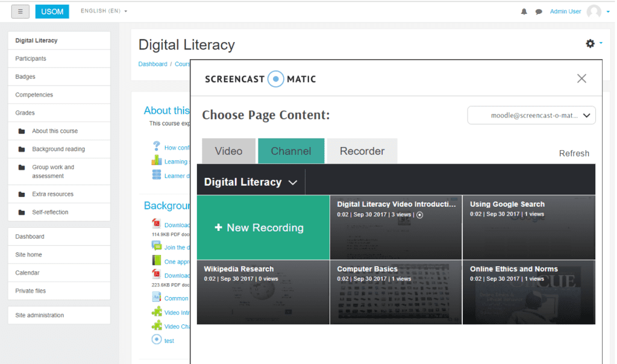Click the folder icon beside Background reading
The height and width of the screenshot is (364, 617).
point(22,149)
